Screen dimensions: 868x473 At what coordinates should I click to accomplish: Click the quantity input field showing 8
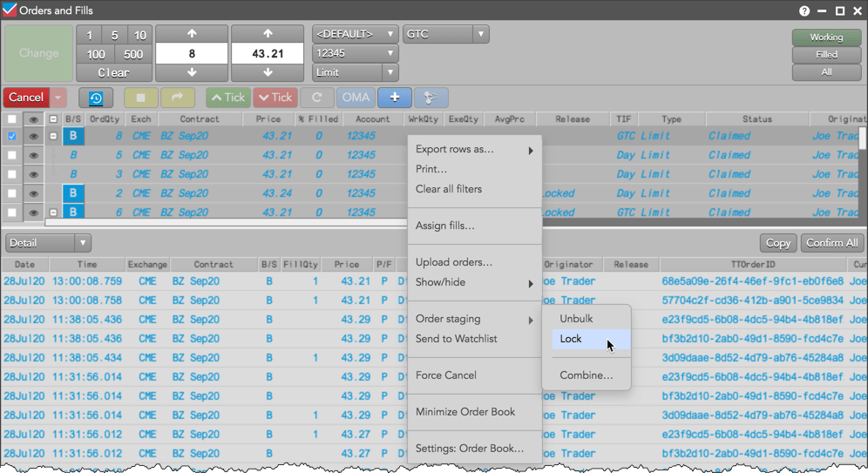192,54
